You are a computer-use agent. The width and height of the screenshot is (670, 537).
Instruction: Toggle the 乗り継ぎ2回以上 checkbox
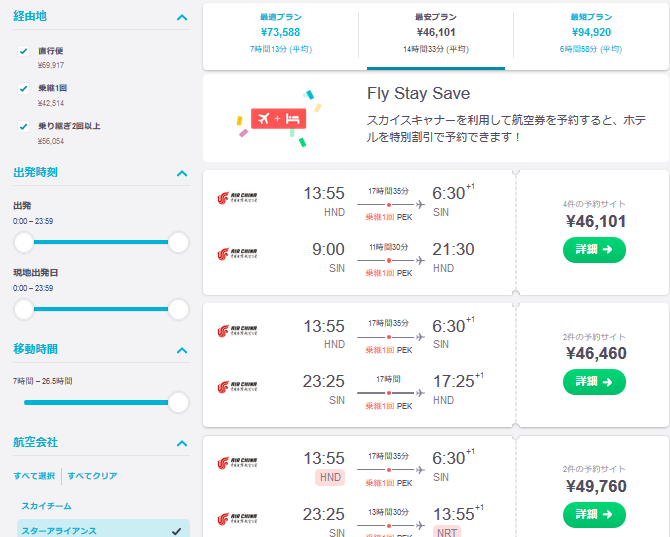click(24, 126)
